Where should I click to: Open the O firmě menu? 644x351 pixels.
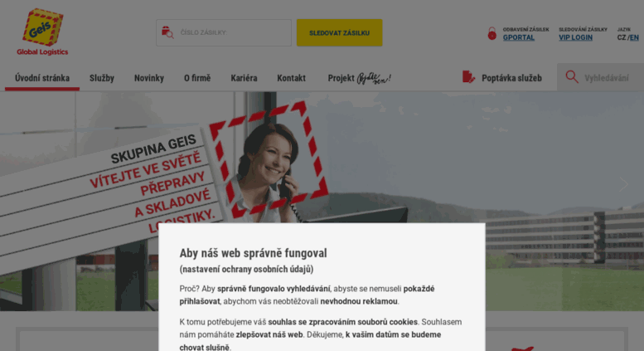click(x=197, y=78)
